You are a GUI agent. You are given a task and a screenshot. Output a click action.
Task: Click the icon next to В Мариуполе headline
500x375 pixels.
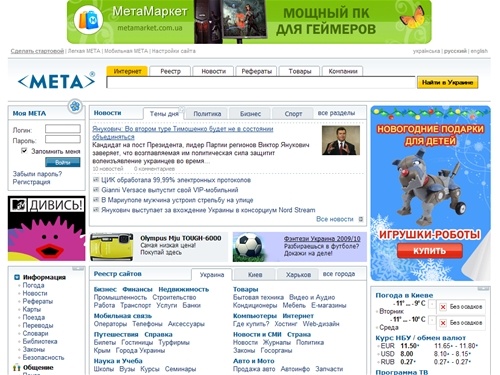click(x=96, y=200)
